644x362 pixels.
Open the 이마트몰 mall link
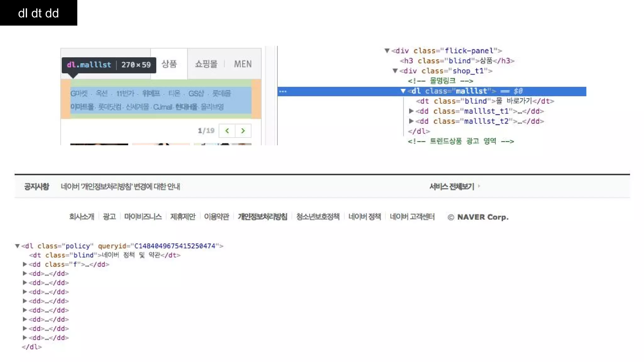(x=82, y=107)
